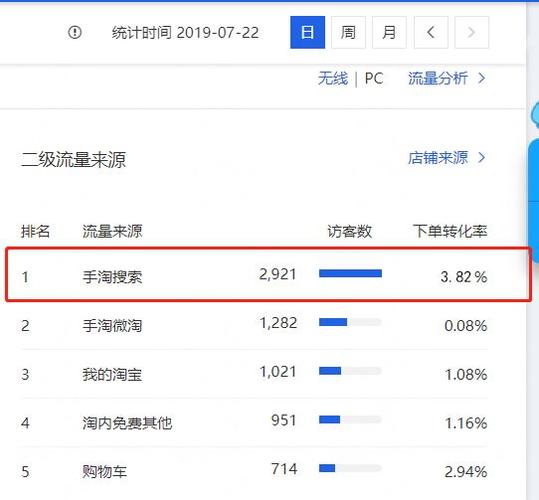Image resolution: width=539 pixels, height=500 pixels.
Task: Click the 访客数 column header
Action: [349, 231]
